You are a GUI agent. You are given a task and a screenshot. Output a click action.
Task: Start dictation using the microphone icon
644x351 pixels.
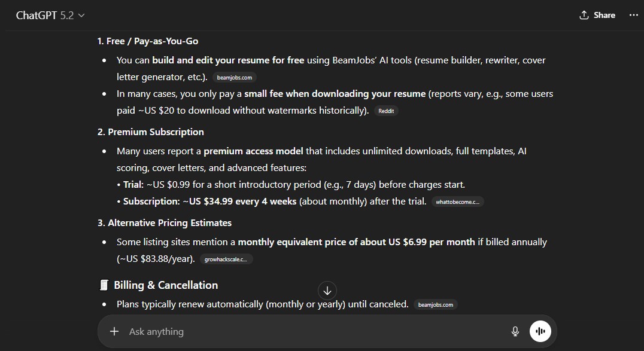515,331
